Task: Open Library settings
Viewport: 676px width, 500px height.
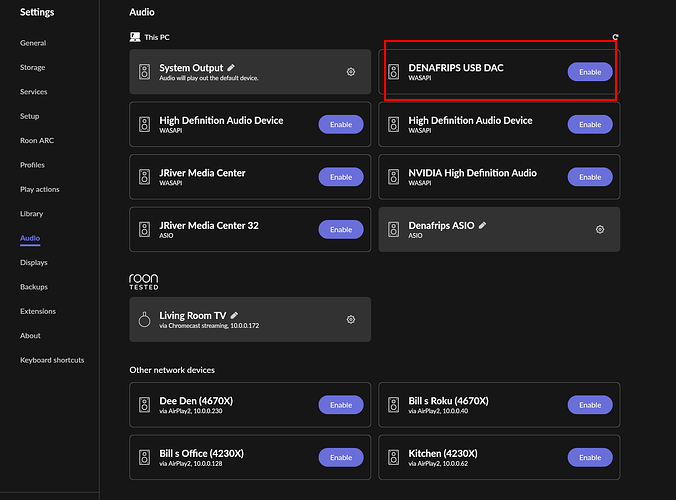Action: tap(31, 214)
